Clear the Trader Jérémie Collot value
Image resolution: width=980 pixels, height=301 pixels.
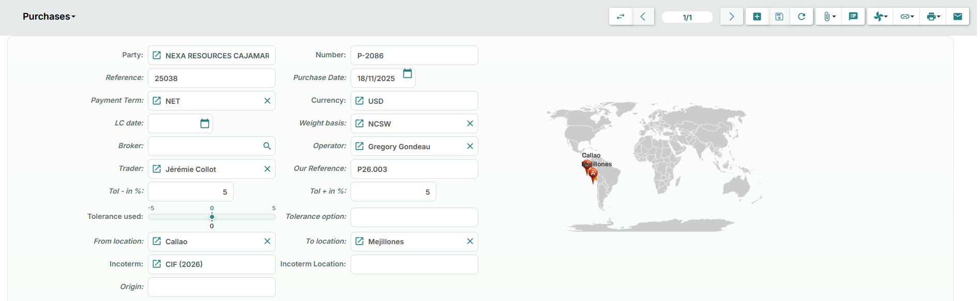[267, 169]
